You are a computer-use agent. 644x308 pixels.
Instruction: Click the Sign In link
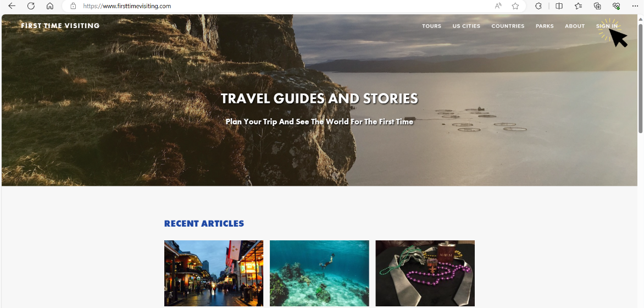tap(607, 26)
